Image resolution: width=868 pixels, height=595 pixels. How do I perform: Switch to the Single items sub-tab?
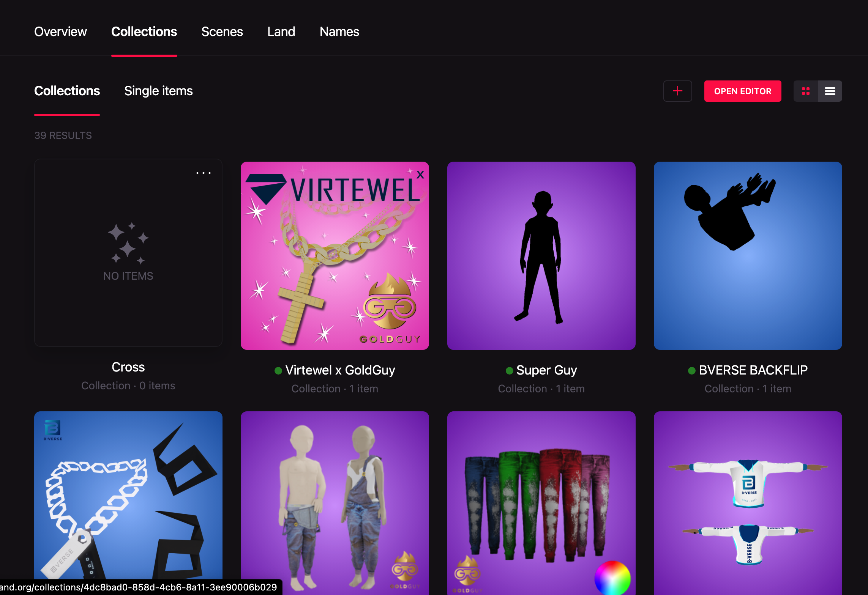pyautogui.click(x=158, y=91)
